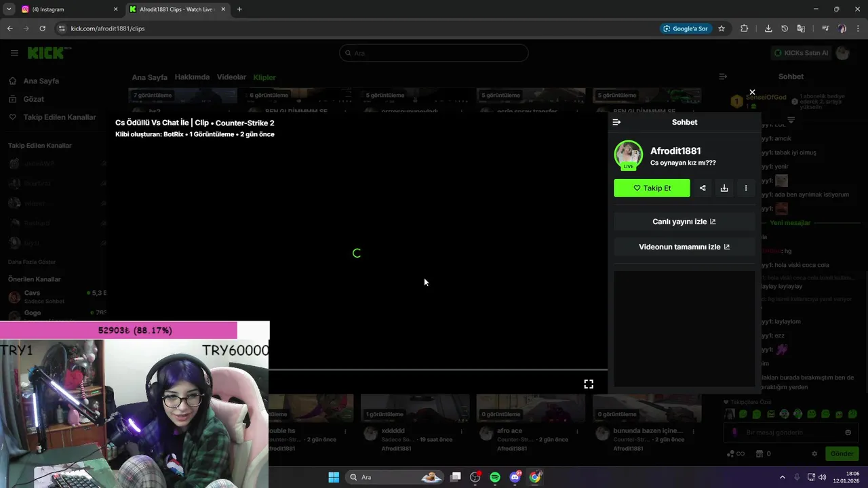
Task: Open three-dot menu on xddddd clip
Action: point(461,431)
